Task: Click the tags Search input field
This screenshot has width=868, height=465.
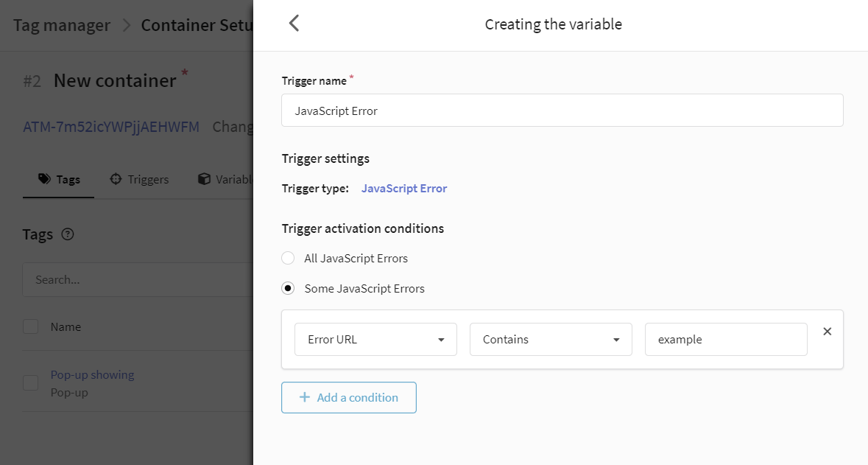Action: (138, 279)
